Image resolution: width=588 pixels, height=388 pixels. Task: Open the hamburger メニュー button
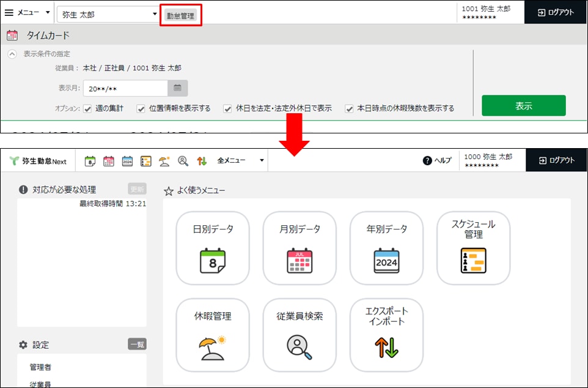point(27,12)
